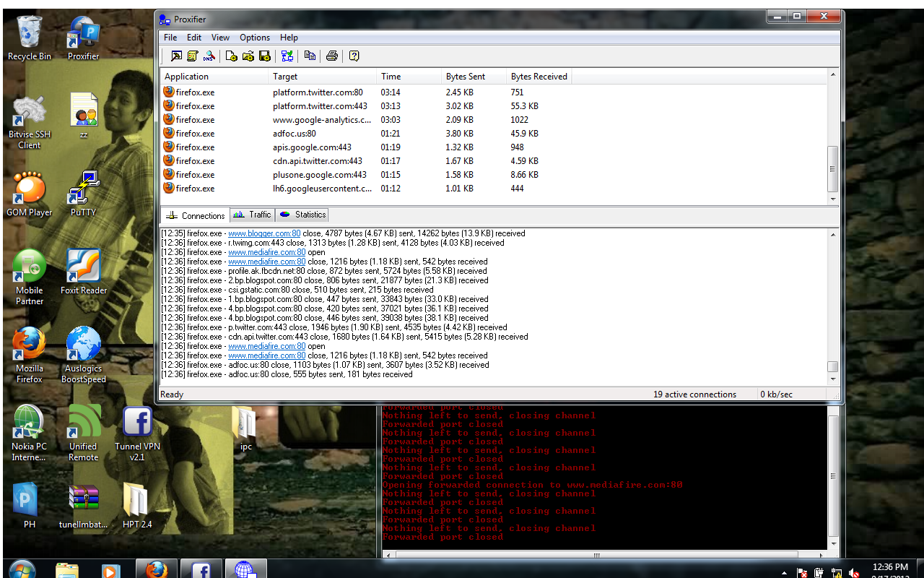Open the View menu in Proxifier
The width and height of the screenshot is (924, 578).
click(220, 38)
